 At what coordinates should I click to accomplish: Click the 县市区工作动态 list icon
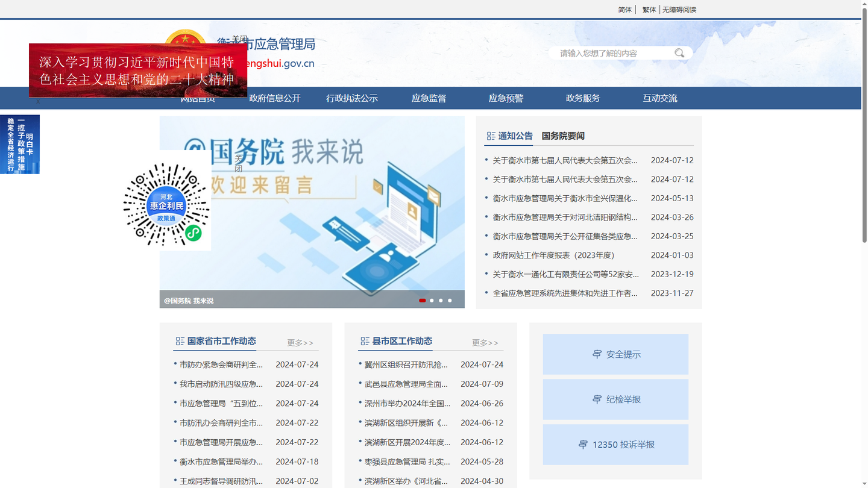coord(365,341)
